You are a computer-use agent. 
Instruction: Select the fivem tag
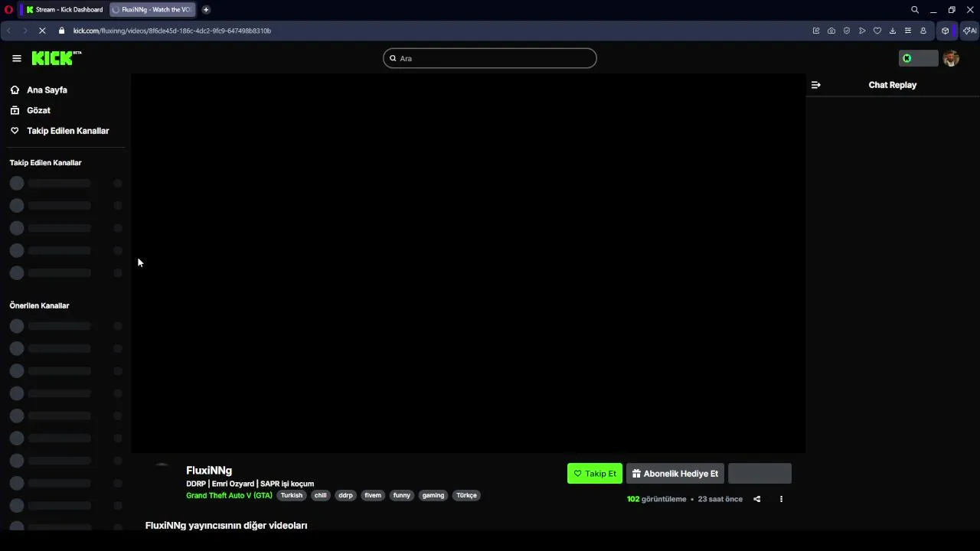pyautogui.click(x=373, y=495)
